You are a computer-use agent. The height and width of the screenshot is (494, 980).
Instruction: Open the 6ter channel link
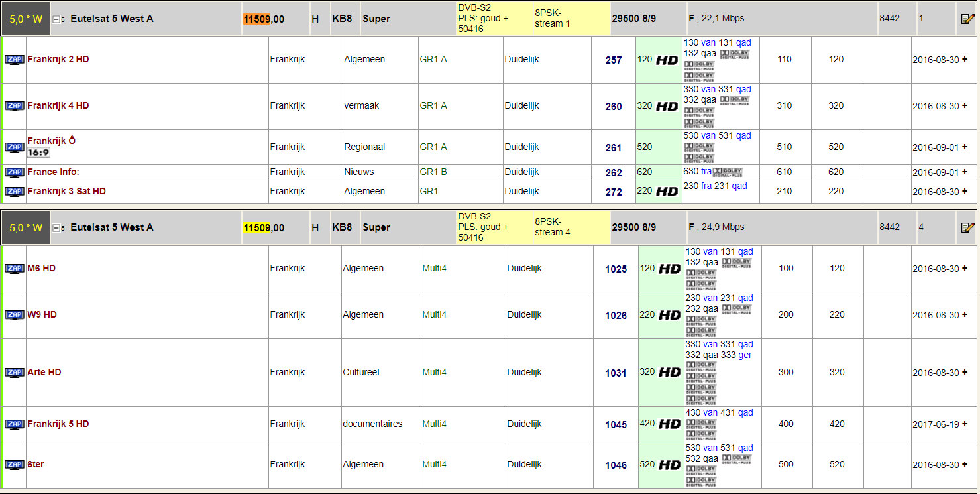(x=36, y=464)
